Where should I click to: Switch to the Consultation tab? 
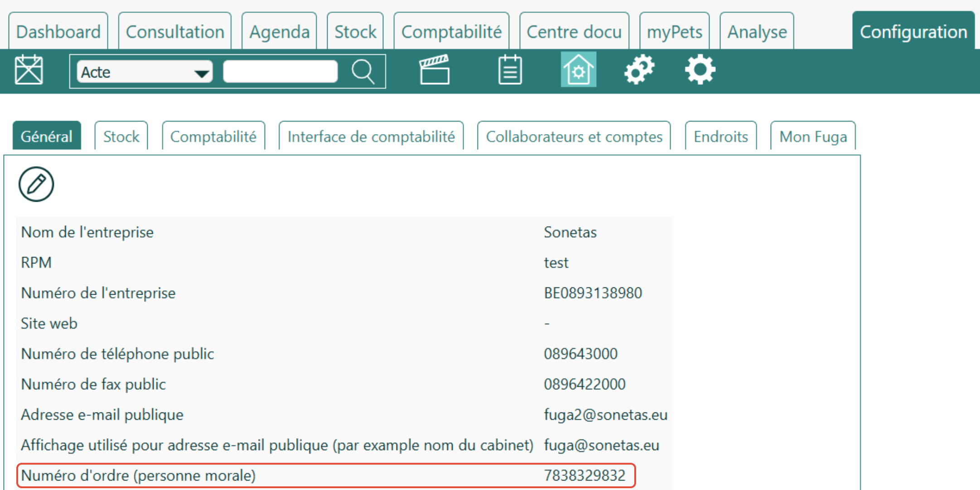tap(175, 32)
